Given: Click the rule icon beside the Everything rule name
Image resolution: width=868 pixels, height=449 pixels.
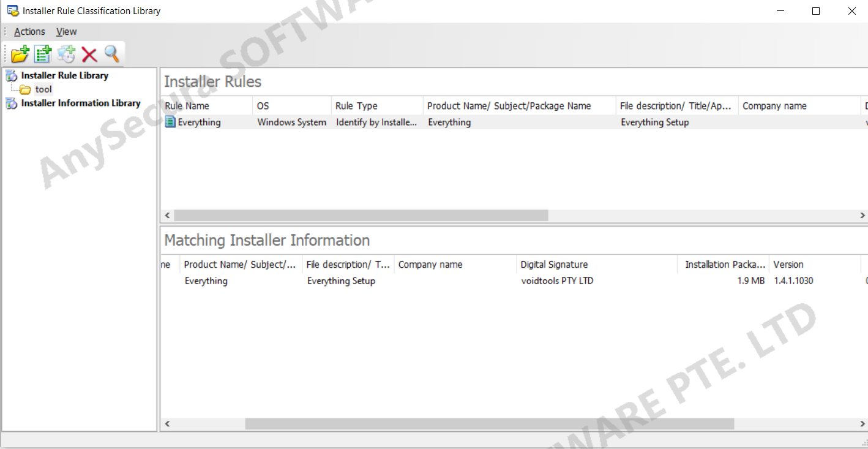Looking at the screenshot, I should tap(171, 123).
